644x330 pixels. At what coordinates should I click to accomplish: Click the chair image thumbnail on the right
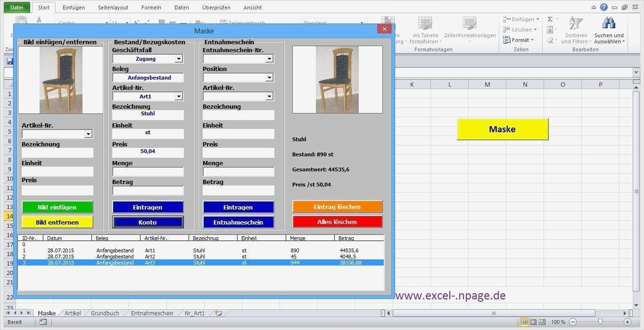[x=337, y=79]
